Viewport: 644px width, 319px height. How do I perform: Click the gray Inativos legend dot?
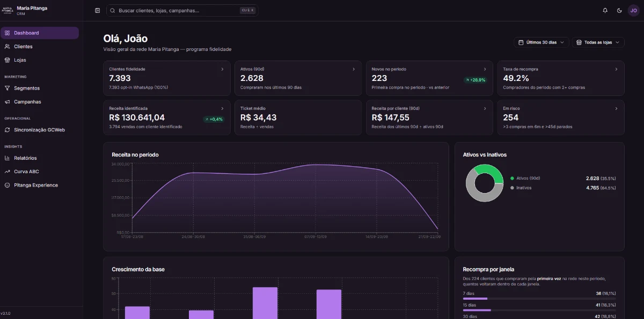pos(512,188)
